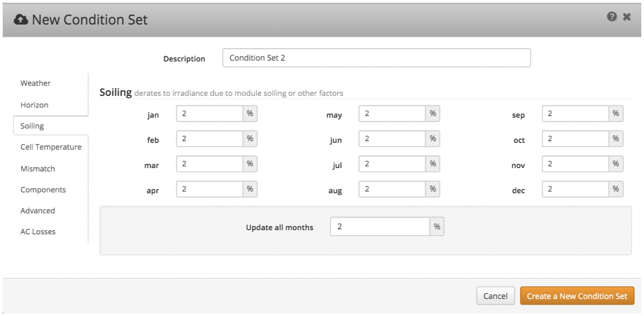Click the Update all months field
Screen dimensions: 644x316
(x=380, y=227)
